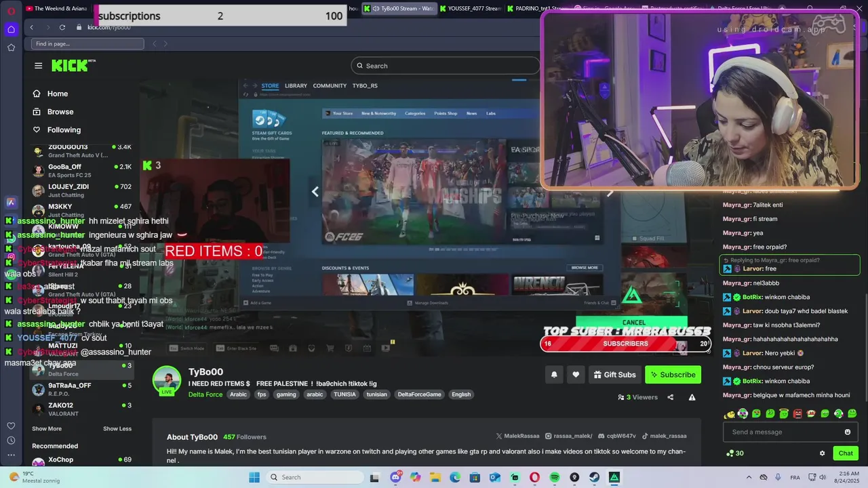Open the Opera sidebar home icon
This screenshot has width=868, height=488.
pos(11,29)
